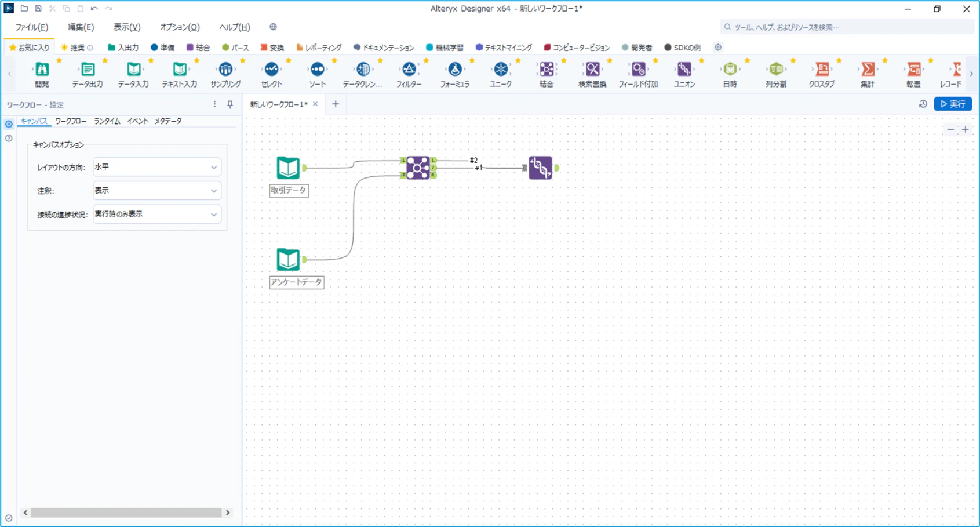The width and height of the screenshot is (980, 527).
Task: Click the search tools and help field
Action: pyautogui.click(x=847, y=27)
